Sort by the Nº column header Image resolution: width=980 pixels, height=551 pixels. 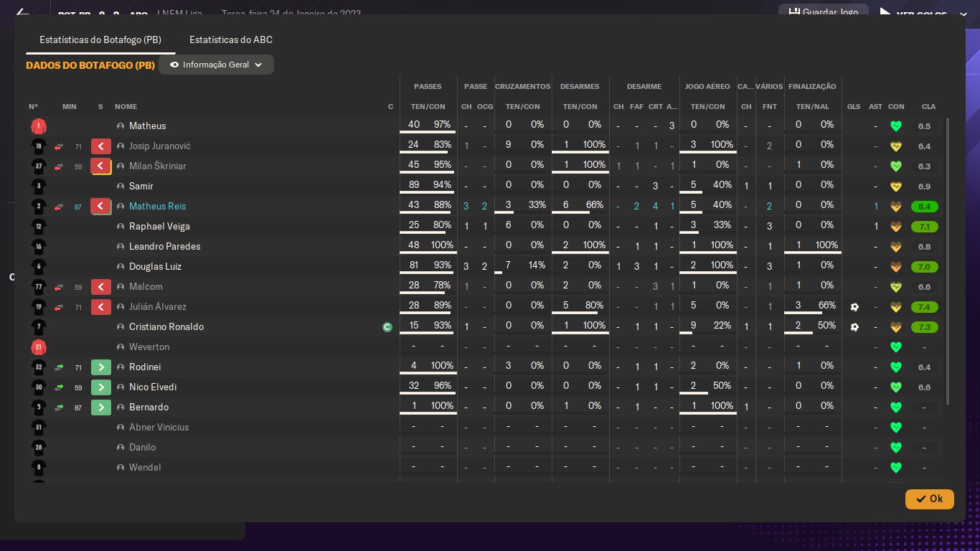point(33,107)
